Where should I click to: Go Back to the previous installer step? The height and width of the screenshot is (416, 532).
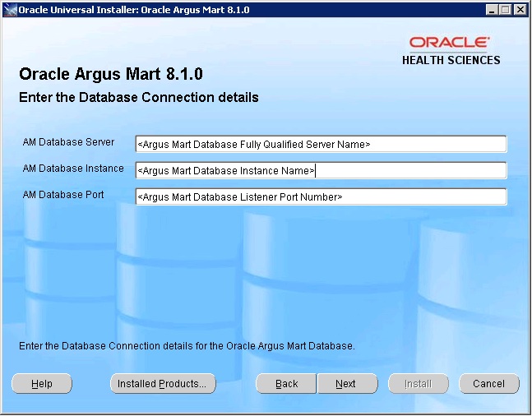click(286, 383)
